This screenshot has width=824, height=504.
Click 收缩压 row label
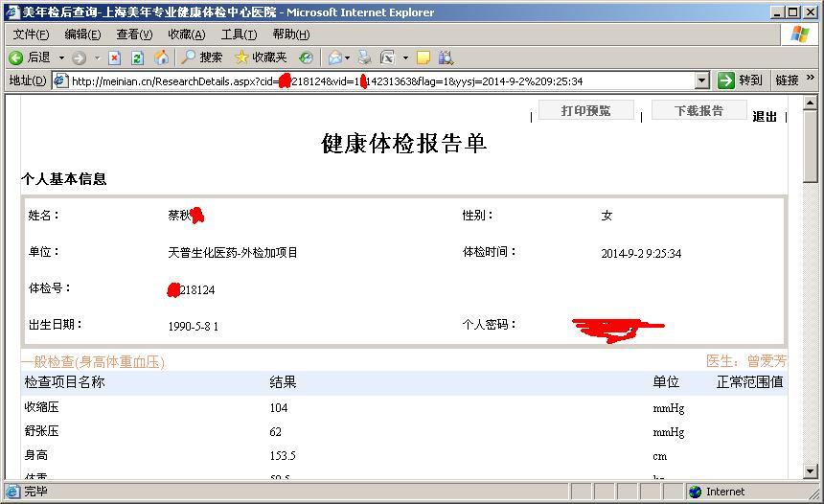click(x=41, y=407)
